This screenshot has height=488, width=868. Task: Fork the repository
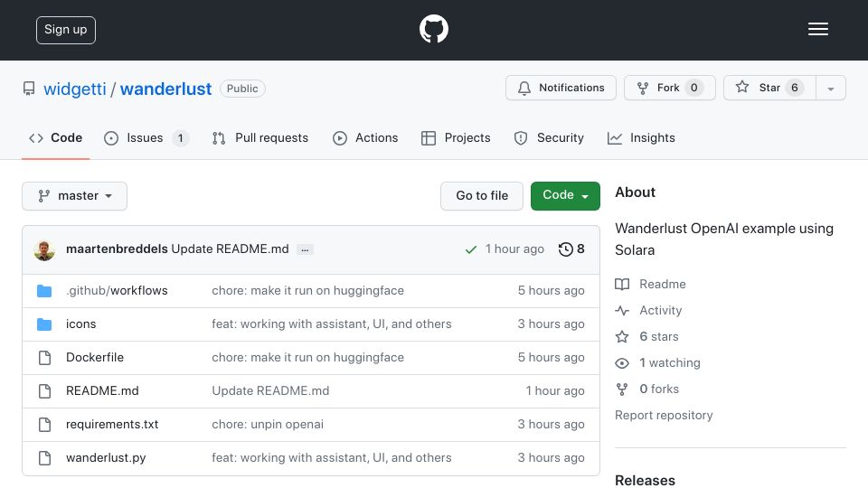tap(670, 88)
